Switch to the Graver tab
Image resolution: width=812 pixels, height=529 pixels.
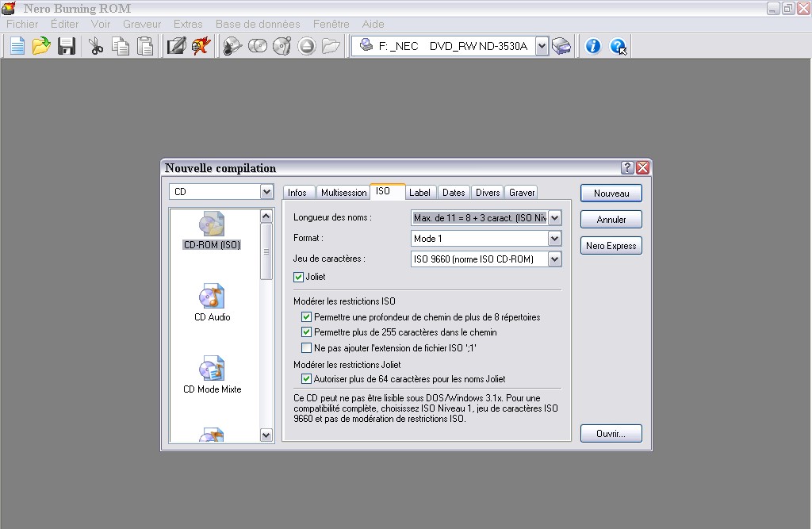pyautogui.click(x=522, y=192)
